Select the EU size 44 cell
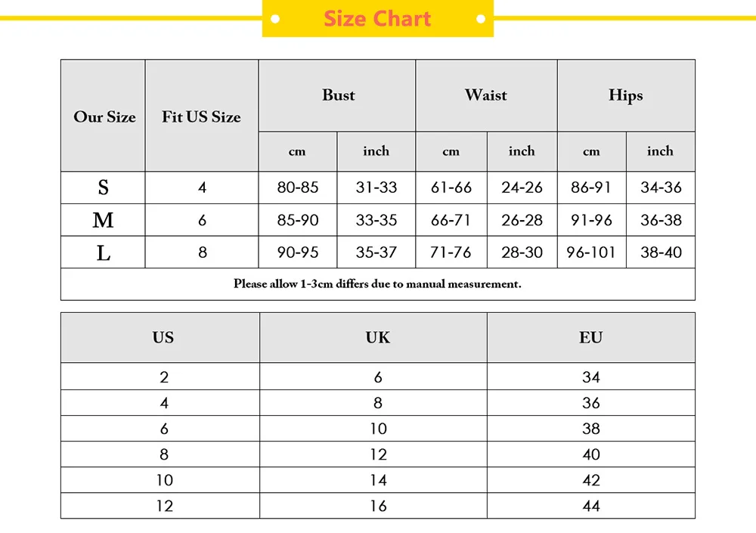The image size is (756, 533). pyautogui.click(x=590, y=506)
